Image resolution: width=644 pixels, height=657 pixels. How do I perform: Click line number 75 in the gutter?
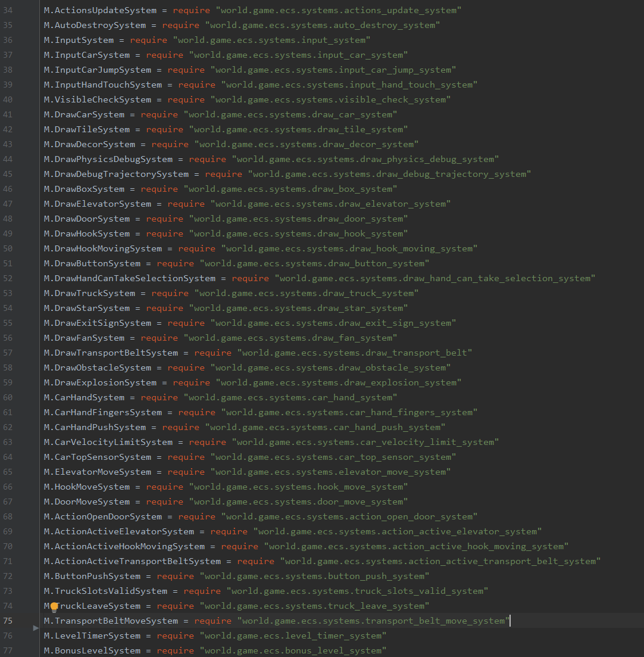pyautogui.click(x=24, y=621)
